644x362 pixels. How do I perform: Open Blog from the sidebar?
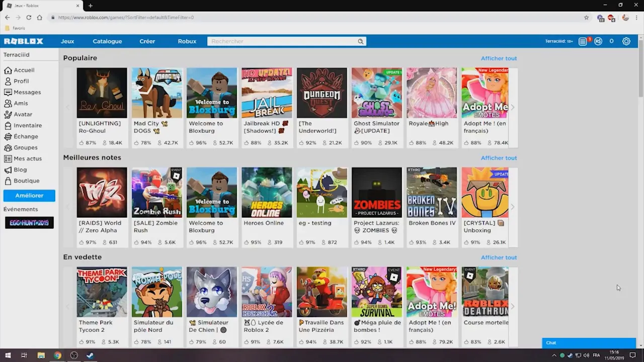click(x=20, y=169)
